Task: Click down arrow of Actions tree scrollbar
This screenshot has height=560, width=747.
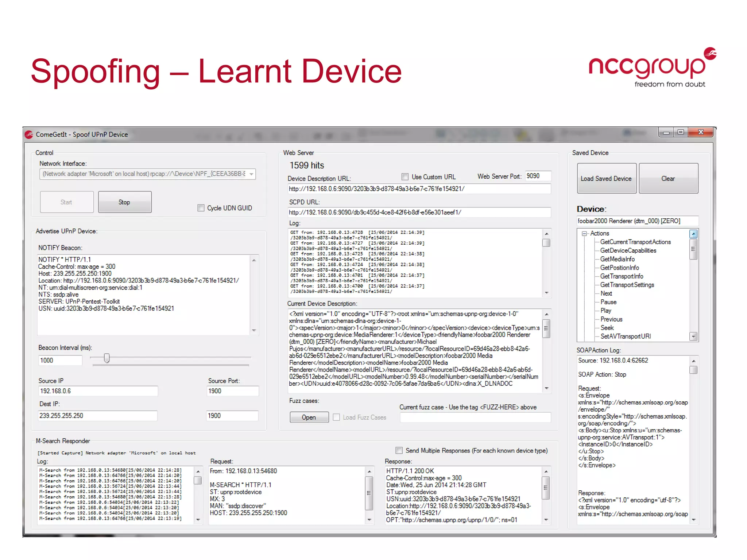Action: point(694,337)
